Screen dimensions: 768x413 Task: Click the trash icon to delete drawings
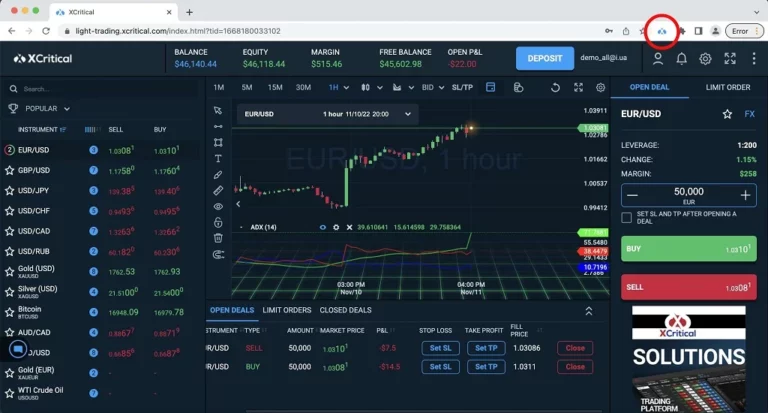pos(218,238)
